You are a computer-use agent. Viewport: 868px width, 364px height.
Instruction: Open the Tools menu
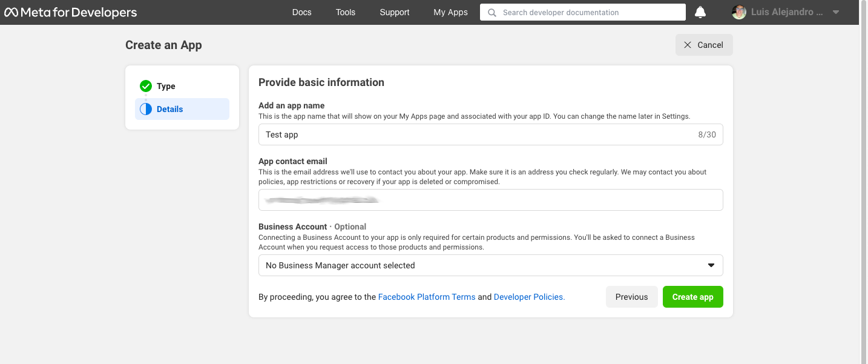point(346,12)
